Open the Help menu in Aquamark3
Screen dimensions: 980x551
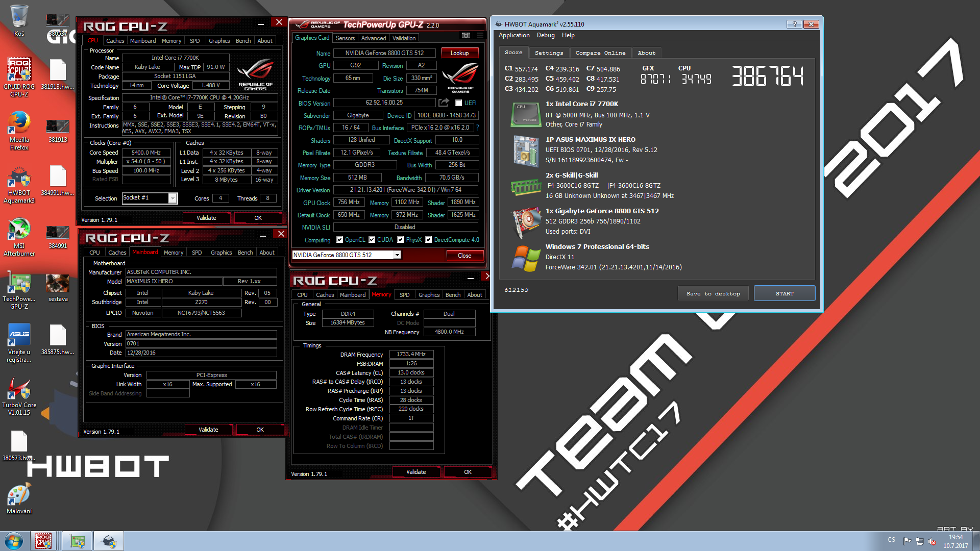(568, 35)
